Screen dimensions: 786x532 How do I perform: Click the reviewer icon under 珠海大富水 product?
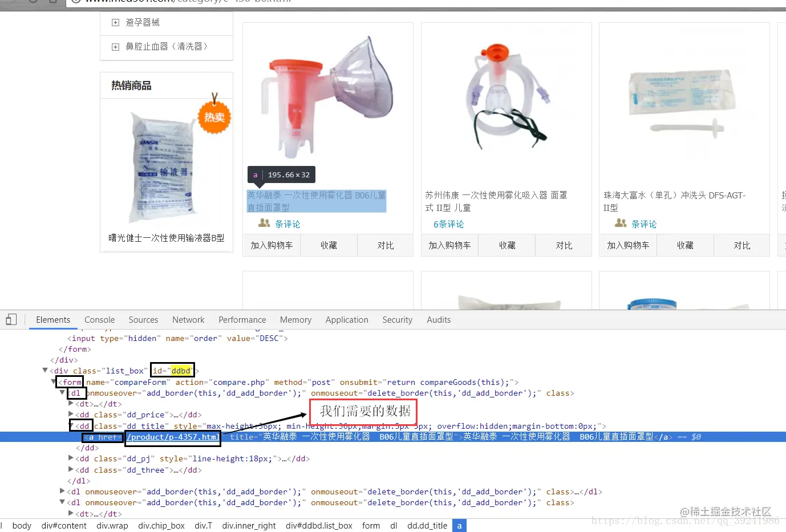[619, 224]
